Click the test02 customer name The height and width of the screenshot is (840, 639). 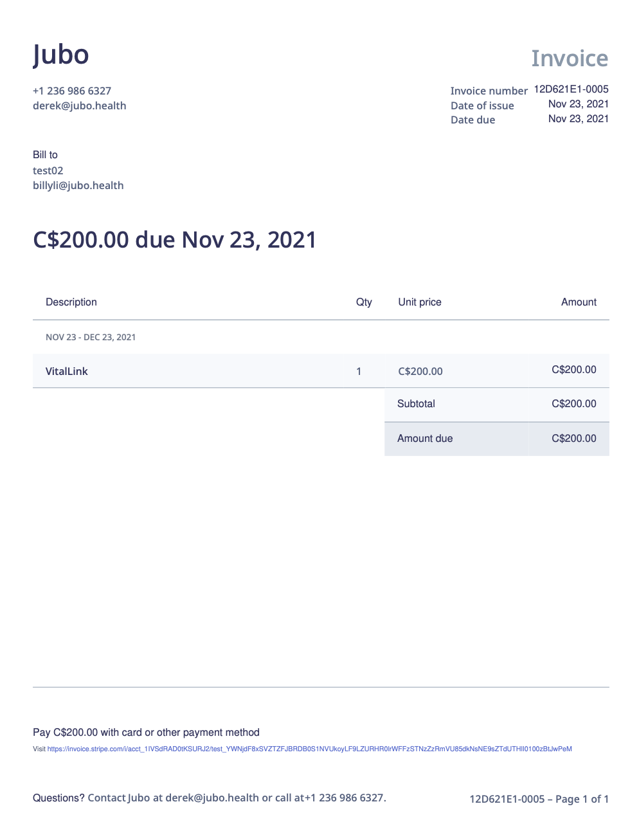48,170
